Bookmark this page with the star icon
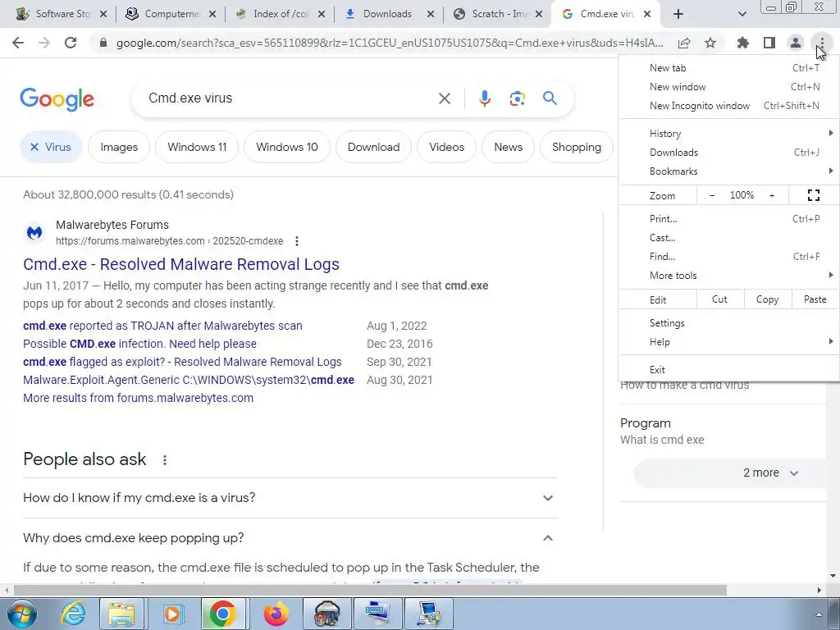 tap(710, 43)
